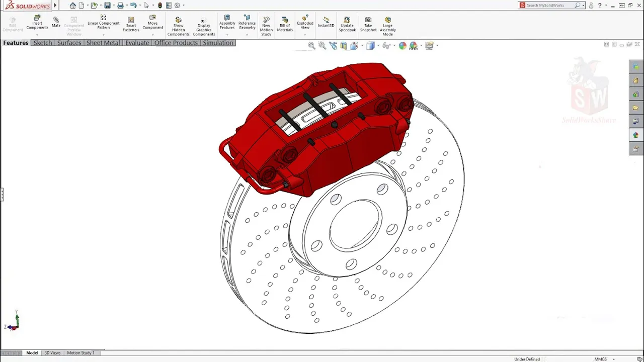Open the Surfaces tab
Screen dimensions: 644x362
click(x=69, y=43)
